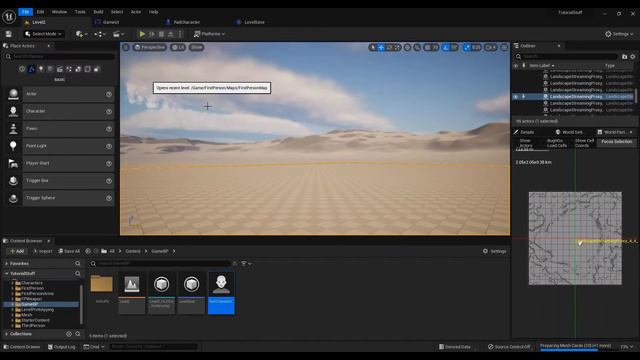The width and height of the screenshot is (640, 360).
Task: Open the Platforms dropdown
Action: click(209, 34)
